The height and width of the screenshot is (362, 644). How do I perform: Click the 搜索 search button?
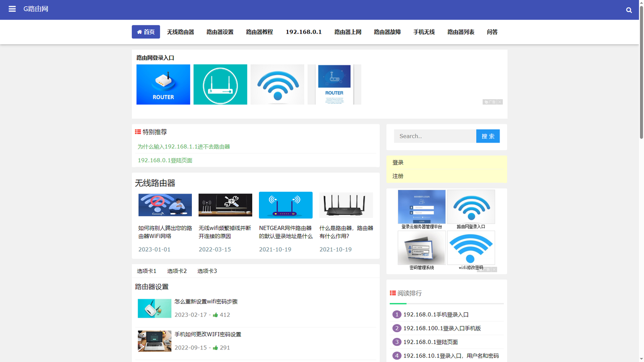pyautogui.click(x=488, y=136)
